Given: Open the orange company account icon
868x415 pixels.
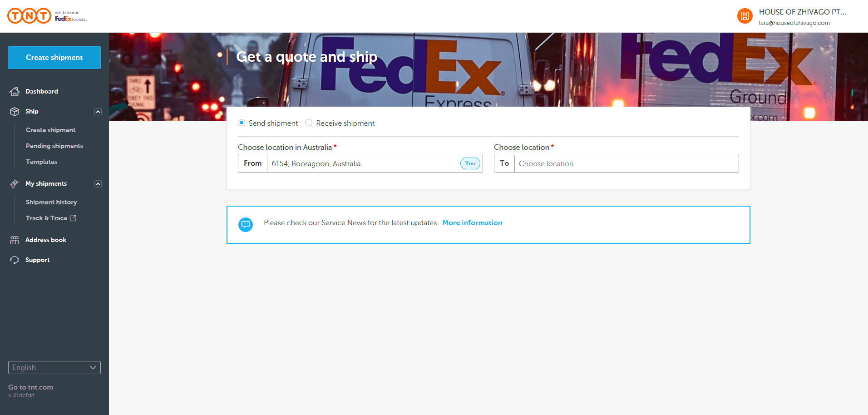Looking at the screenshot, I should (x=745, y=16).
